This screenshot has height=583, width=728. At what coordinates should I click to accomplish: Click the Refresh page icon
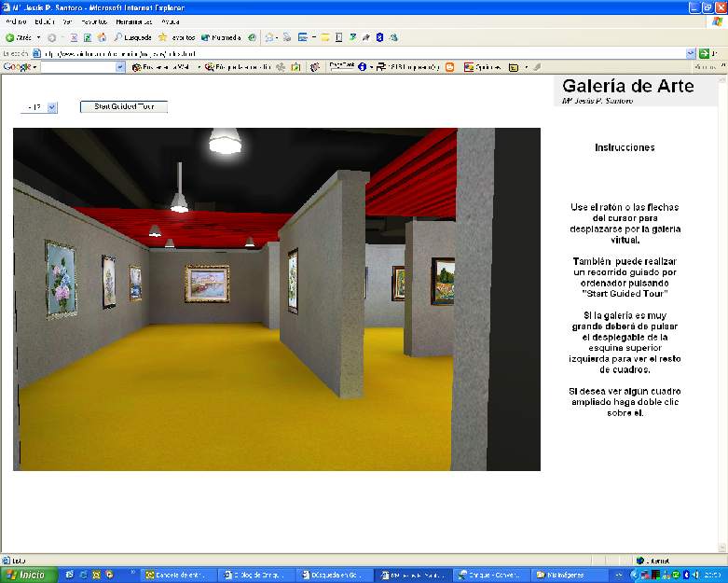click(87, 37)
